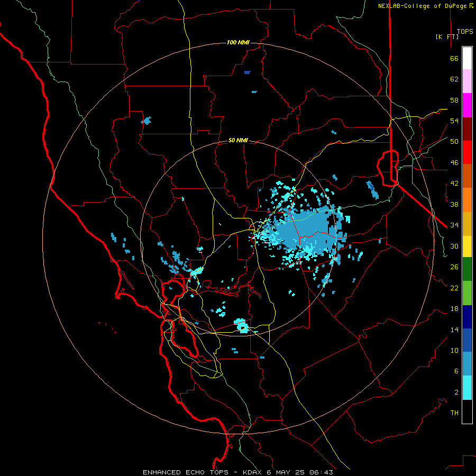The height and width of the screenshot is (476, 476).
Task: Click the ENHANCED ECHO TOPS caption text
Action: [186, 472]
